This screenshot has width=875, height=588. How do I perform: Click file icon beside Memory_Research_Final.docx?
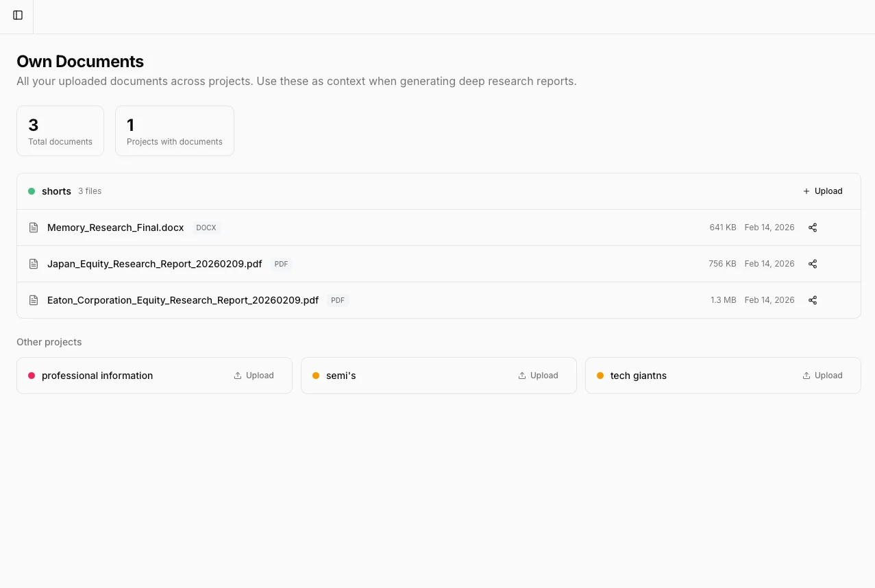tap(34, 228)
